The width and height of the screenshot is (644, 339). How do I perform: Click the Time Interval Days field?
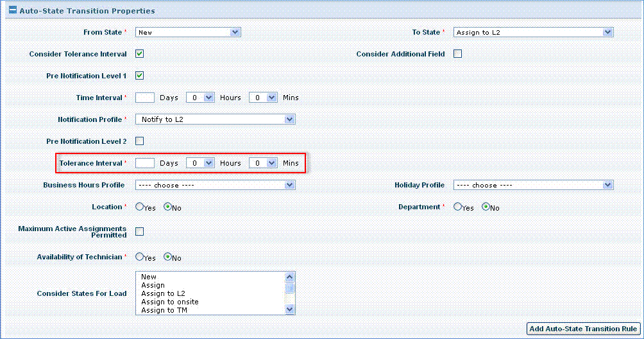point(145,98)
